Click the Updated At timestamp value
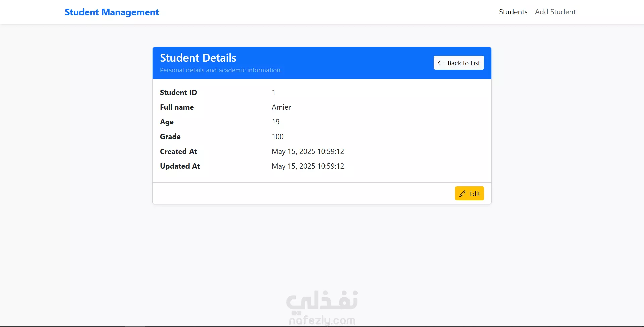The image size is (644, 327). 308,166
